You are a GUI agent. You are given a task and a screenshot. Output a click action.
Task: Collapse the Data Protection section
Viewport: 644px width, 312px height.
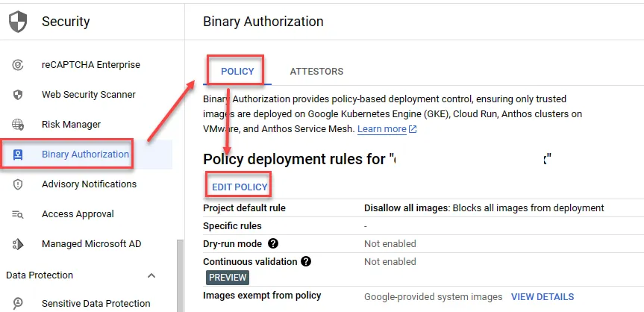click(151, 275)
